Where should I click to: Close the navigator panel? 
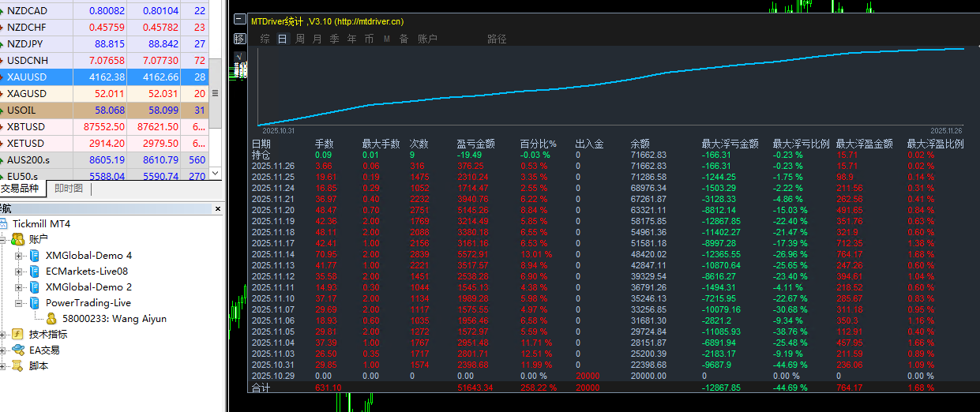point(218,209)
